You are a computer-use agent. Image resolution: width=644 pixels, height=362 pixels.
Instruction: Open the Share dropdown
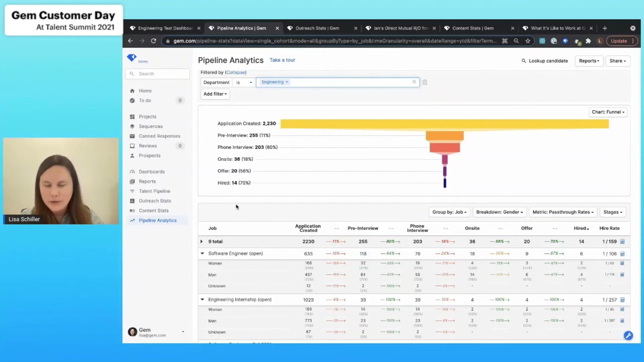pyautogui.click(x=618, y=61)
